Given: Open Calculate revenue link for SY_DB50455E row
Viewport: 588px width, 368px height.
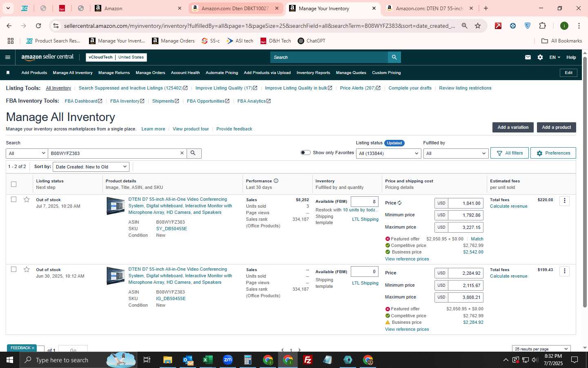Looking at the screenshot, I should [x=508, y=206].
